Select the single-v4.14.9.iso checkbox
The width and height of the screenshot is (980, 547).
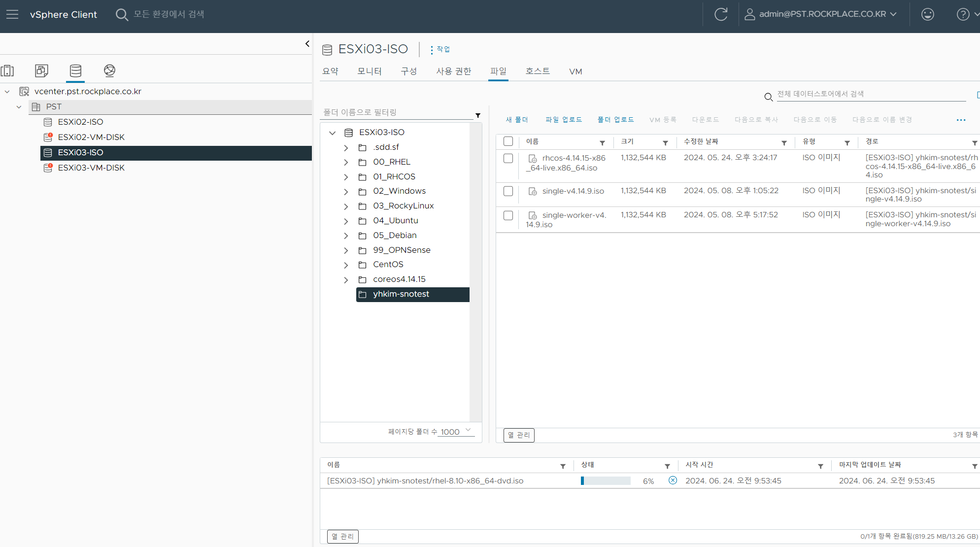(508, 191)
